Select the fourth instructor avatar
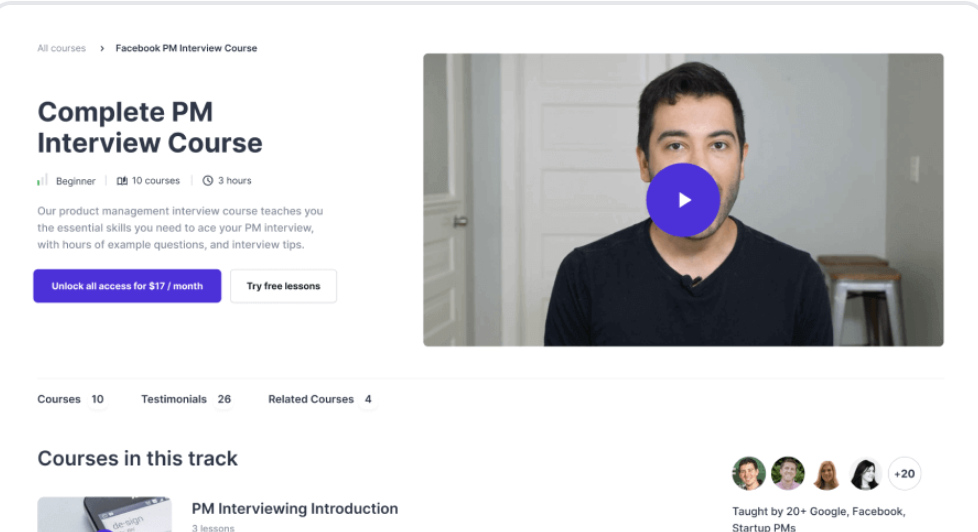 tap(865, 474)
